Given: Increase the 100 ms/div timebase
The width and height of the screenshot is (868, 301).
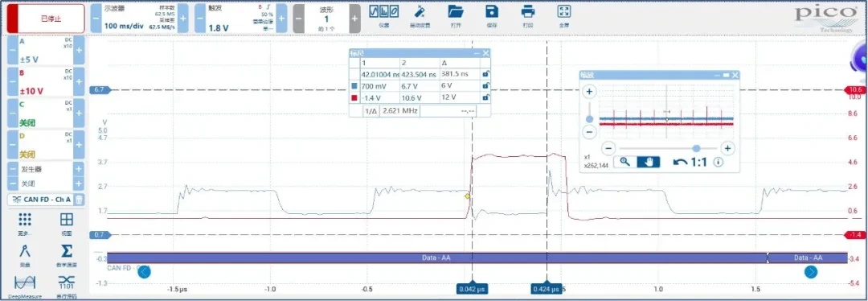Looking at the screenshot, I should pos(183,19).
